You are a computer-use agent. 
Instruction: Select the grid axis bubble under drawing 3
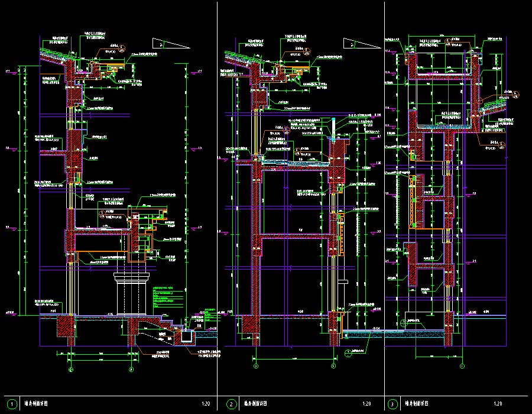(462, 366)
